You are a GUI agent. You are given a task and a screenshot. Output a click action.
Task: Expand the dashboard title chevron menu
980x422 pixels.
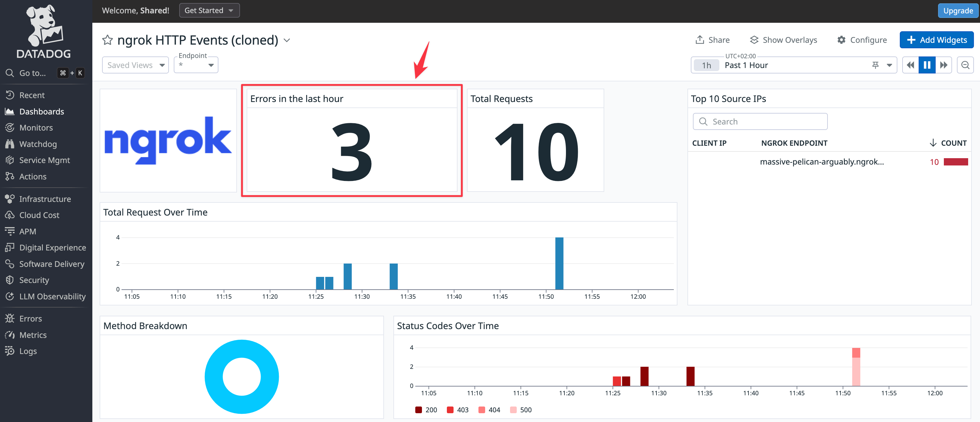[287, 40]
